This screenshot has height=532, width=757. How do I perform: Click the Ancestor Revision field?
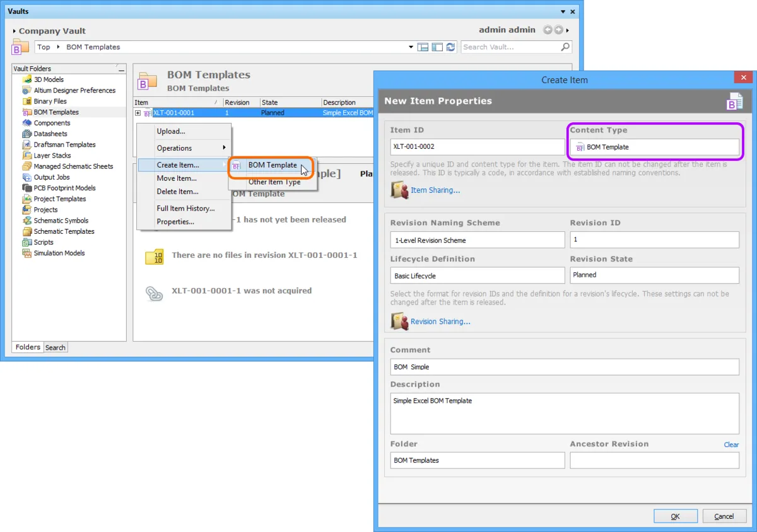(655, 460)
